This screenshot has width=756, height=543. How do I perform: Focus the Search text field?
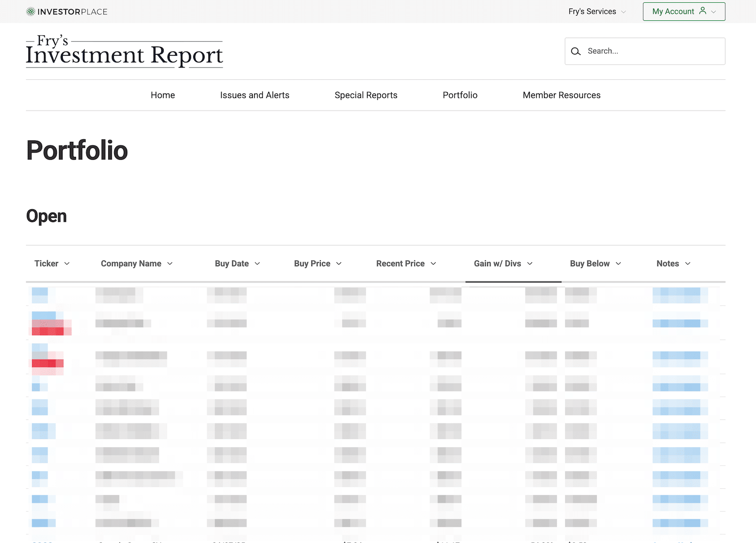click(x=652, y=52)
